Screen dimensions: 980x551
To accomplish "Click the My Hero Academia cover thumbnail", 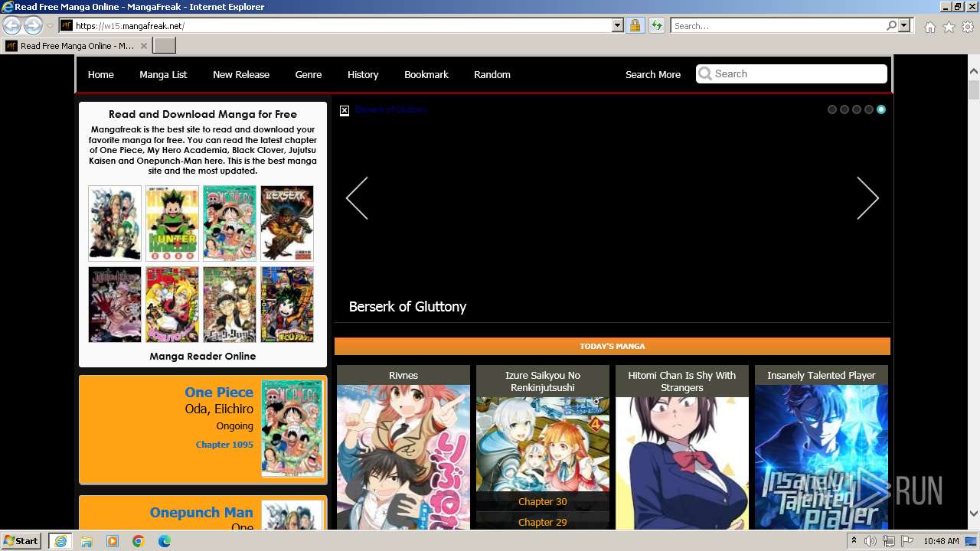I will [x=287, y=305].
